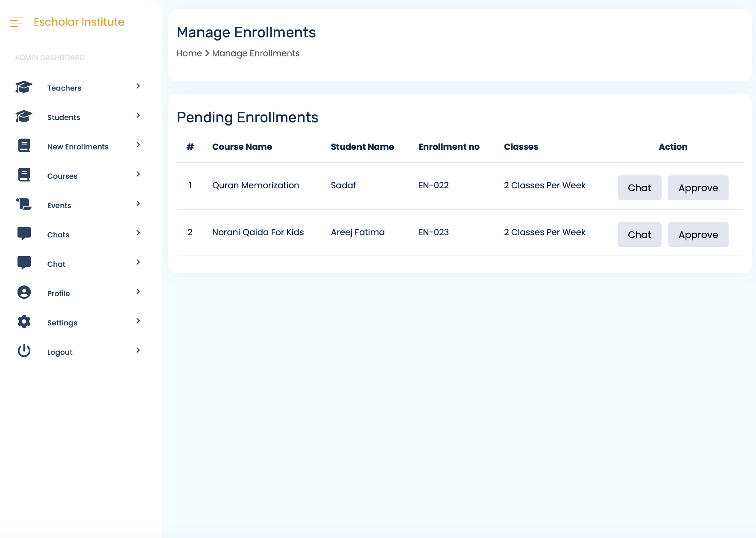Screen dimensions: 756x538
Task: Select the Profile avatar icon
Action: click(23, 292)
